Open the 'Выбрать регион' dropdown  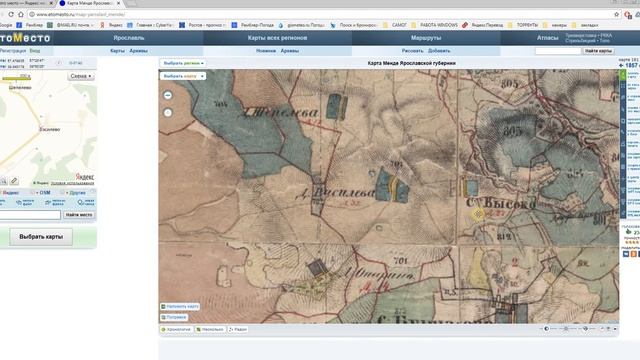[x=183, y=63]
